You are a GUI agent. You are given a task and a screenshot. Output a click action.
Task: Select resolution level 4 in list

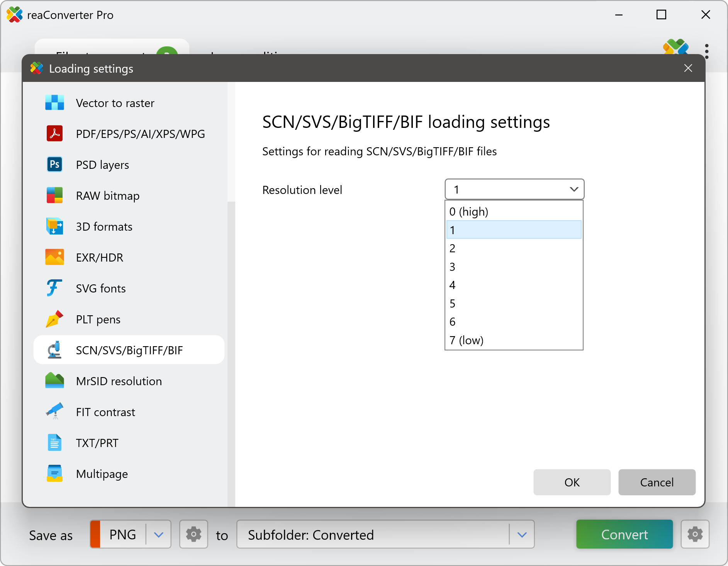[514, 285]
